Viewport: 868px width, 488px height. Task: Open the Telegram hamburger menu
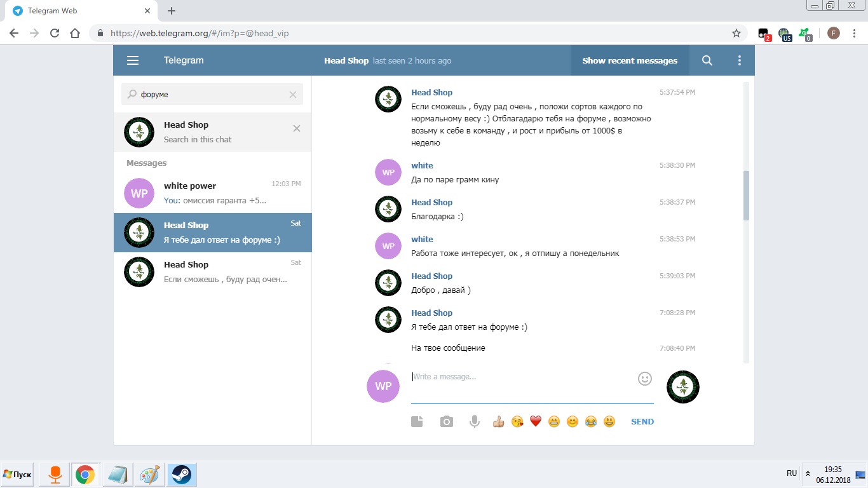point(132,60)
